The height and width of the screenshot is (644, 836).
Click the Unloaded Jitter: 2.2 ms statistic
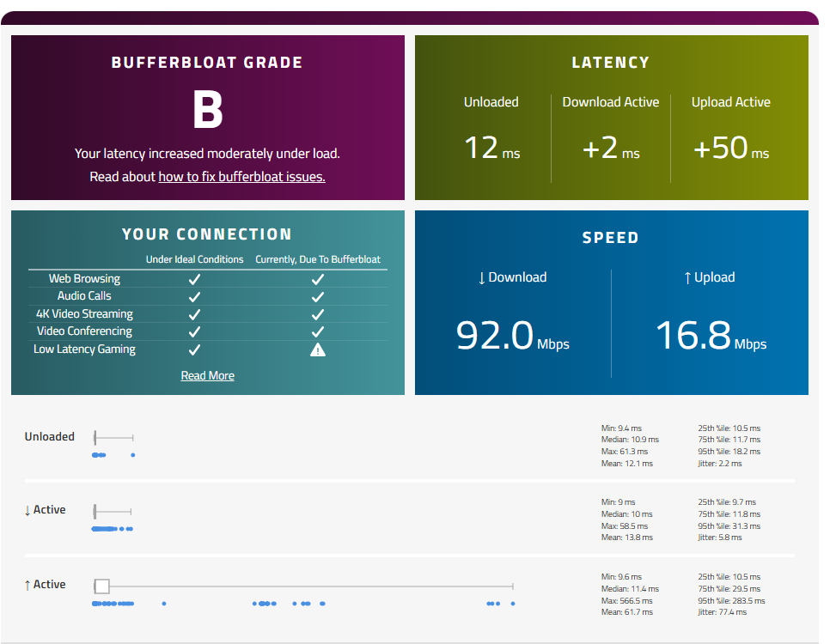coord(720,464)
